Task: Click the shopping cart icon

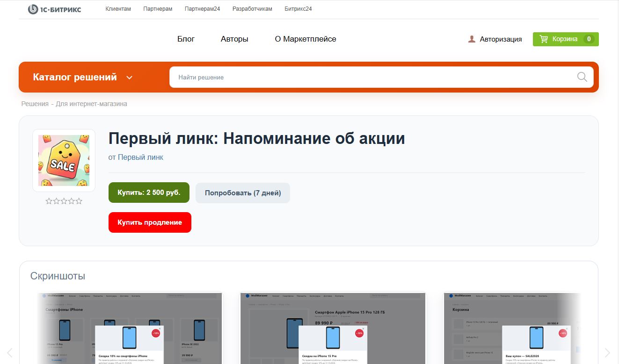Action: tap(544, 39)
